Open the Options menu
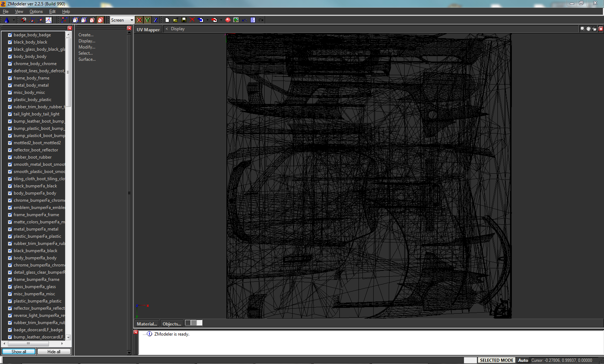This screenshot has height=364, width=604. [x=36, y=11]
